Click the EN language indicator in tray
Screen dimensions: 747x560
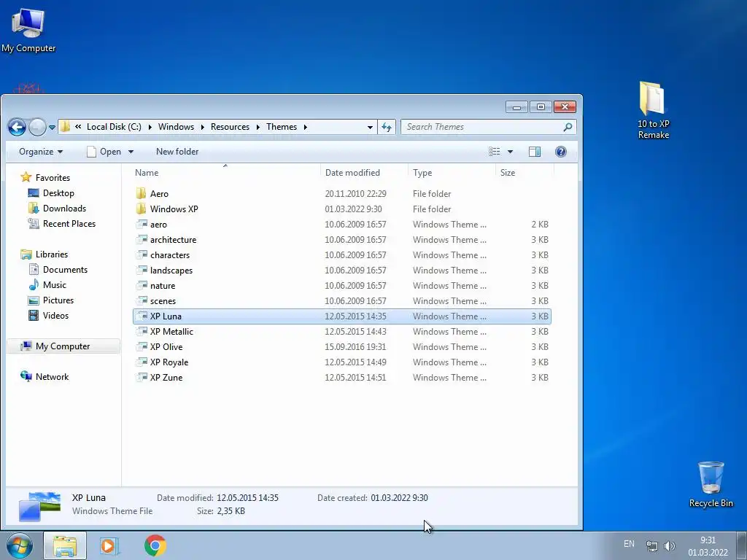[x=629, y=544]
